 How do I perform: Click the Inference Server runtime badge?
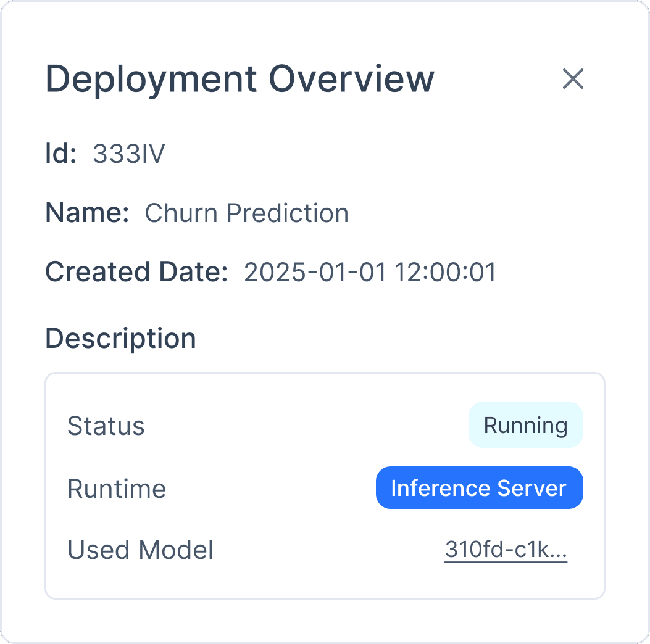coord(479,487)
